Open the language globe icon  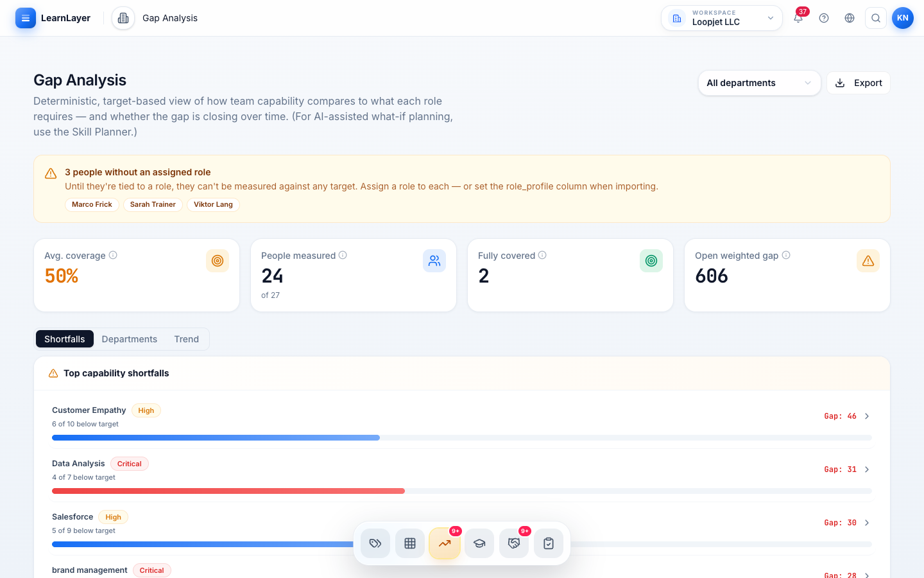850,18
